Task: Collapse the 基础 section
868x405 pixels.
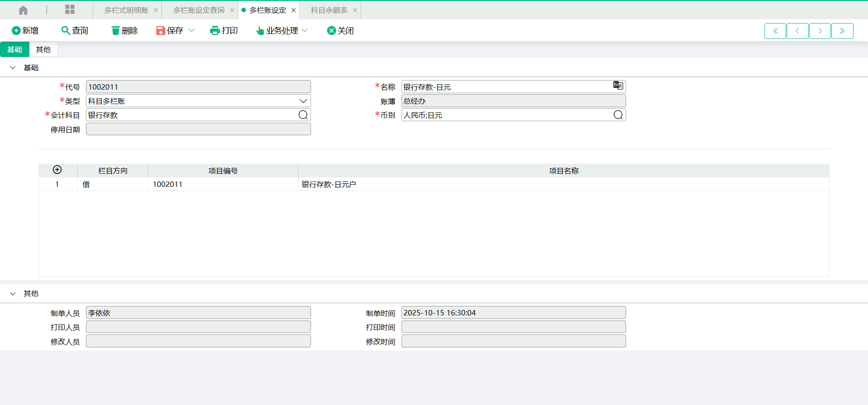Action: coord(13,67)
